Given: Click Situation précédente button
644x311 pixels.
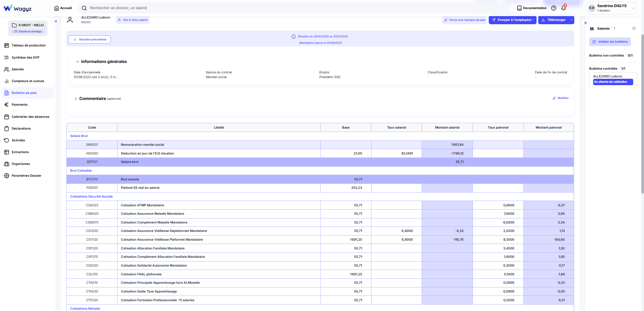Looking at the screenshot, I should click(90, 40).
